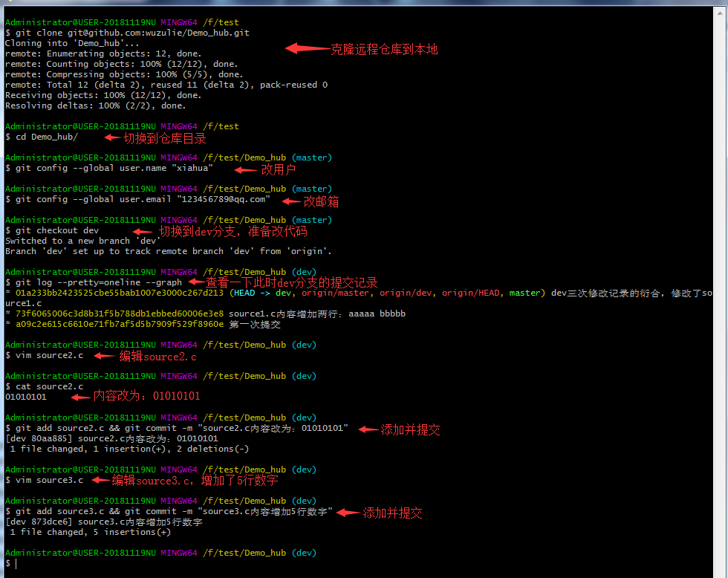
Task: Click commit hash starting with 73f6065
Action: pyautogui.click(x=120, y=314)
